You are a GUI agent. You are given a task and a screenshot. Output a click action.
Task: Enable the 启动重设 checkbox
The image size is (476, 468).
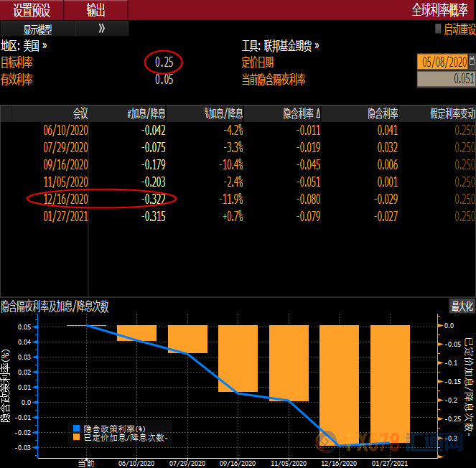coord(438,29)
